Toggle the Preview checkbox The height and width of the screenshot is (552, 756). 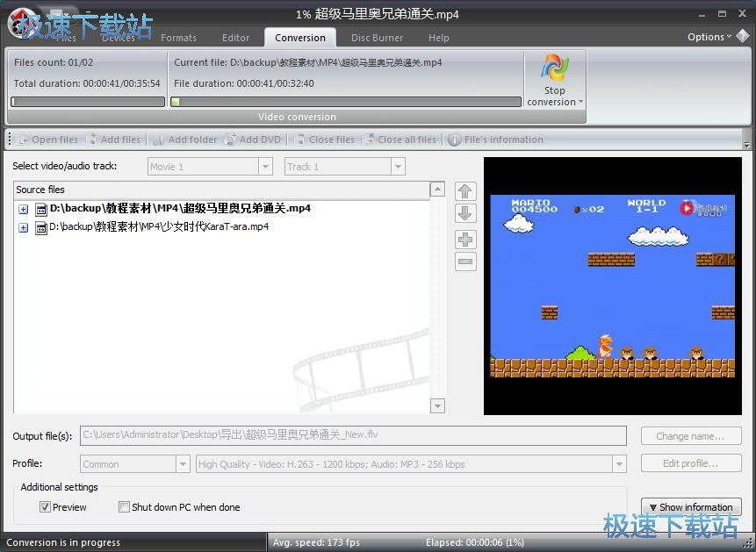pos(45,506)
